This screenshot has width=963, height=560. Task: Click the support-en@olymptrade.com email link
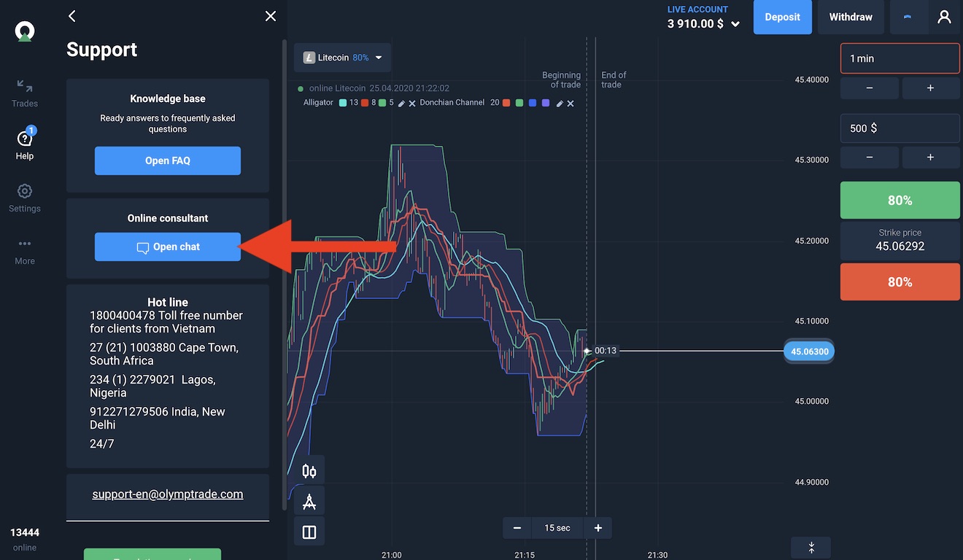pos(168,494)
